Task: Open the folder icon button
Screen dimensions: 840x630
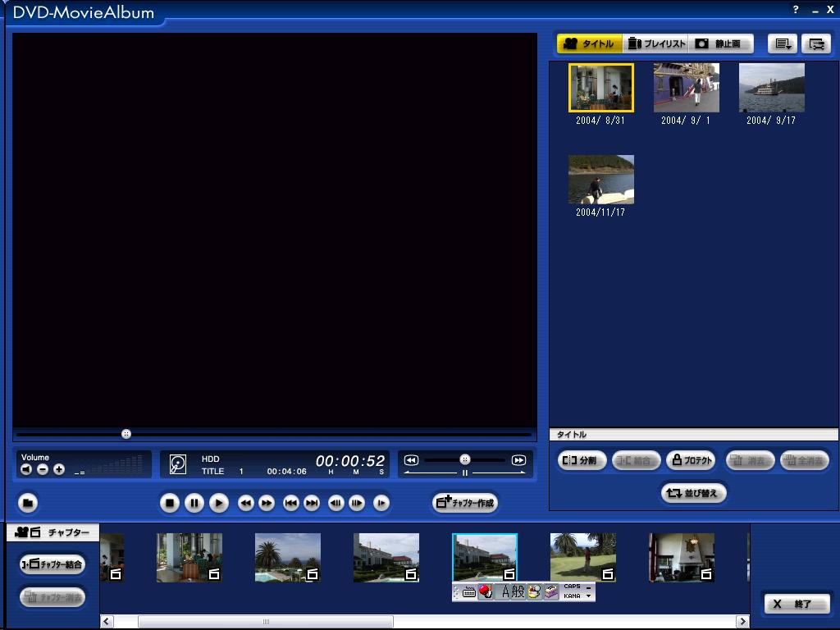Action: tap(28, 503)
